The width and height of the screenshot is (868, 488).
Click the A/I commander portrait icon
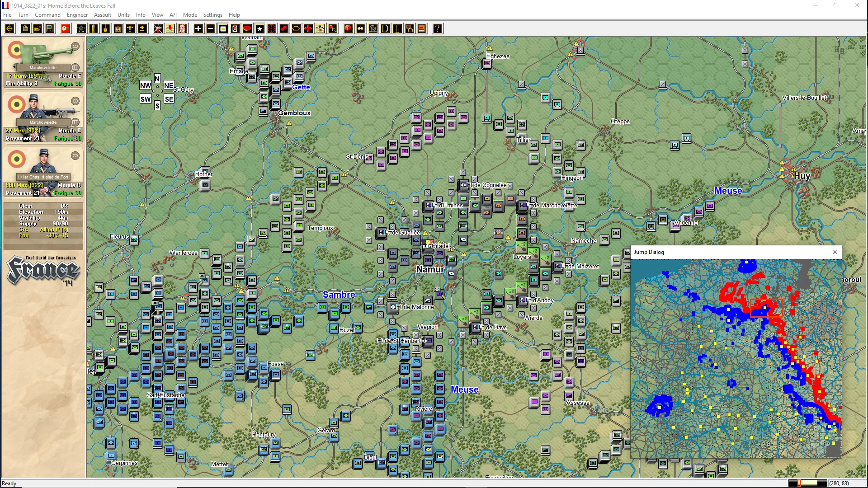point(183,29)
